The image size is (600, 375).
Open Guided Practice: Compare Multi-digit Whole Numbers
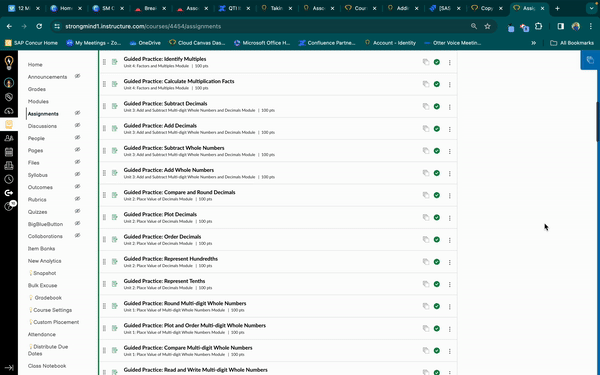pyautogui.click(x=188, y=348)
